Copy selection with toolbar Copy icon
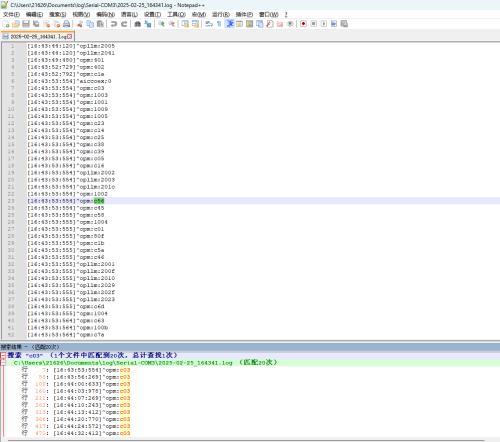 click(x=90, y=24)
